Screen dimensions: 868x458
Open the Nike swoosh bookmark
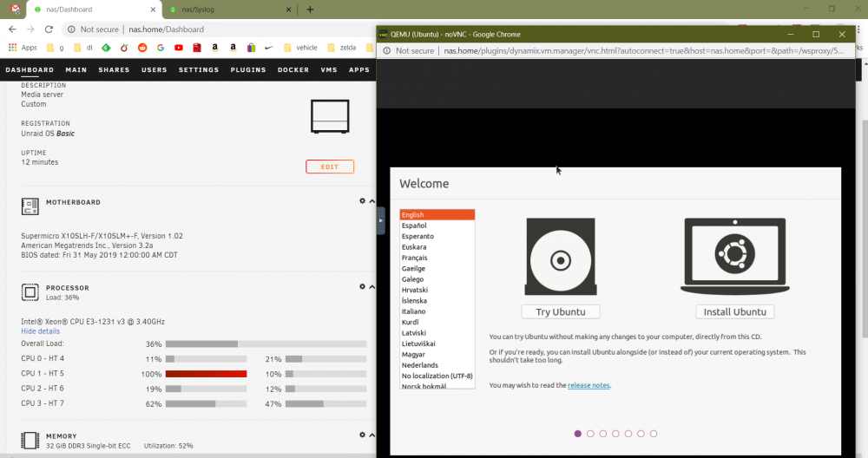[269, 48]
